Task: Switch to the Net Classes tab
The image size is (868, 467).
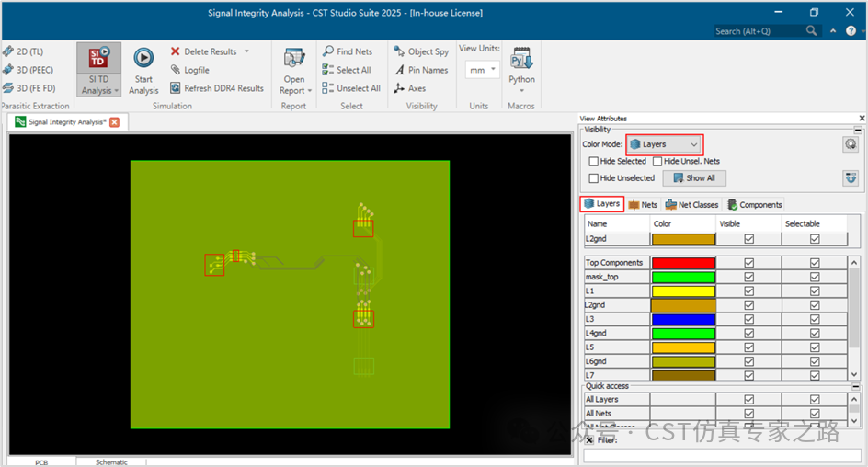Action: click(692, 205)
